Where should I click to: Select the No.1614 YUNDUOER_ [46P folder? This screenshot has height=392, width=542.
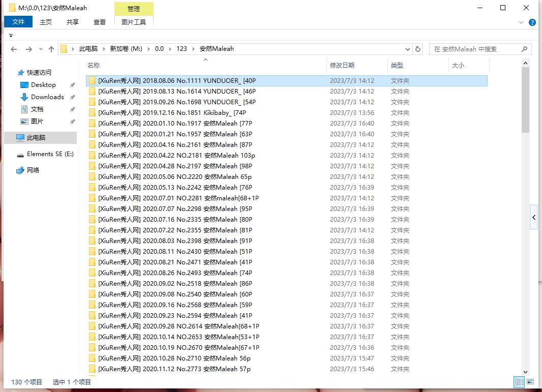287,92
